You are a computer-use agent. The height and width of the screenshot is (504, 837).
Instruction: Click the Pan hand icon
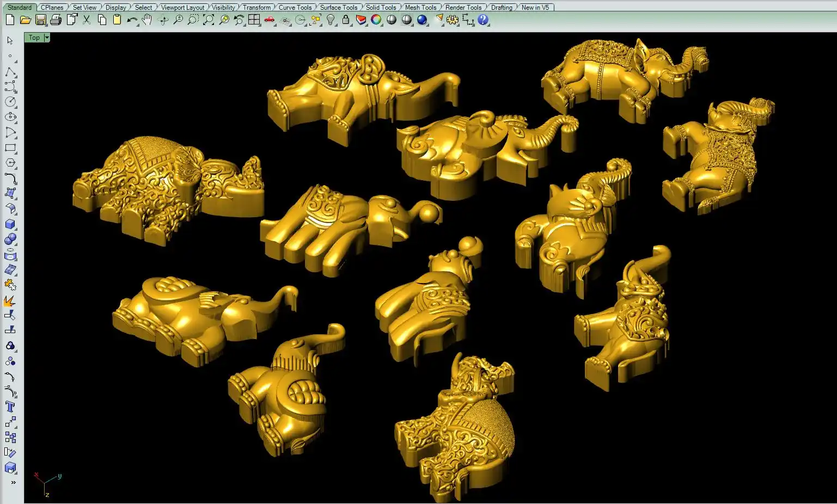pos(147,20)
